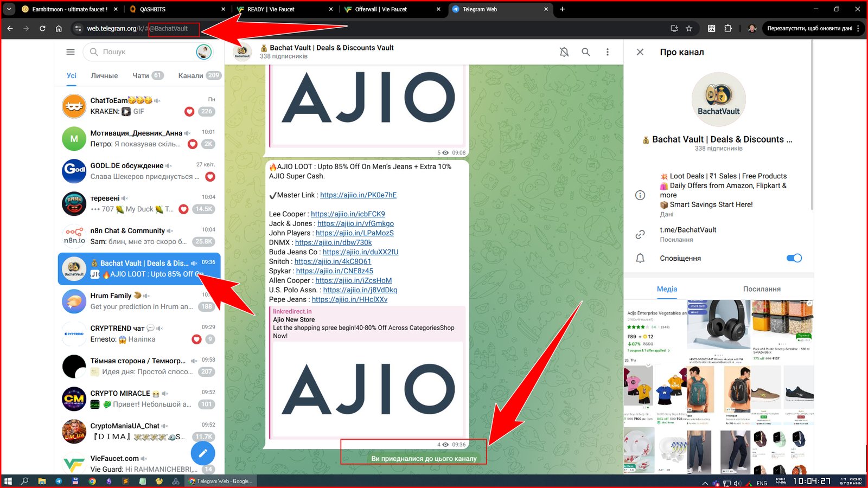868x488 pixels.
Task: Open the Spykar ajiio link
Action: point(334,271)
